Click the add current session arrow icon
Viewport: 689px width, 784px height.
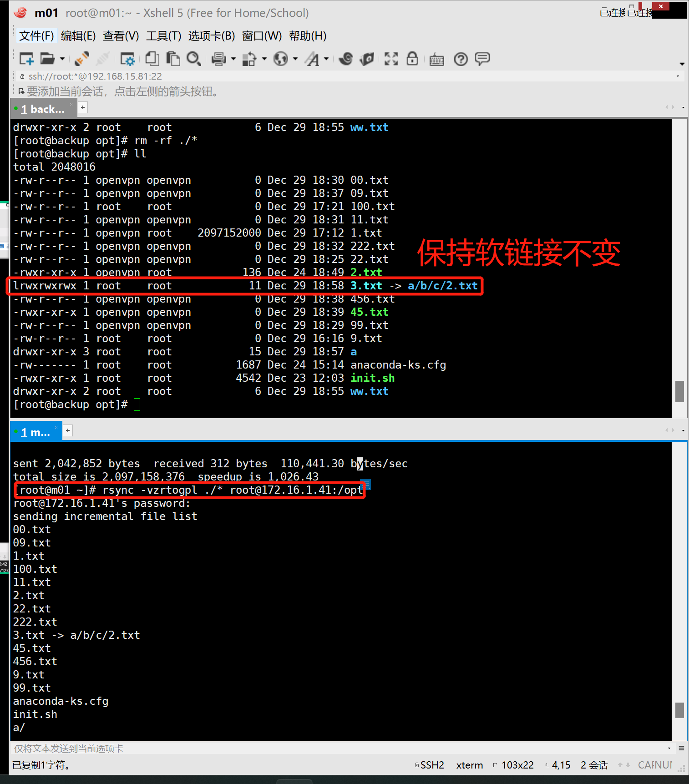pos(21,91)
